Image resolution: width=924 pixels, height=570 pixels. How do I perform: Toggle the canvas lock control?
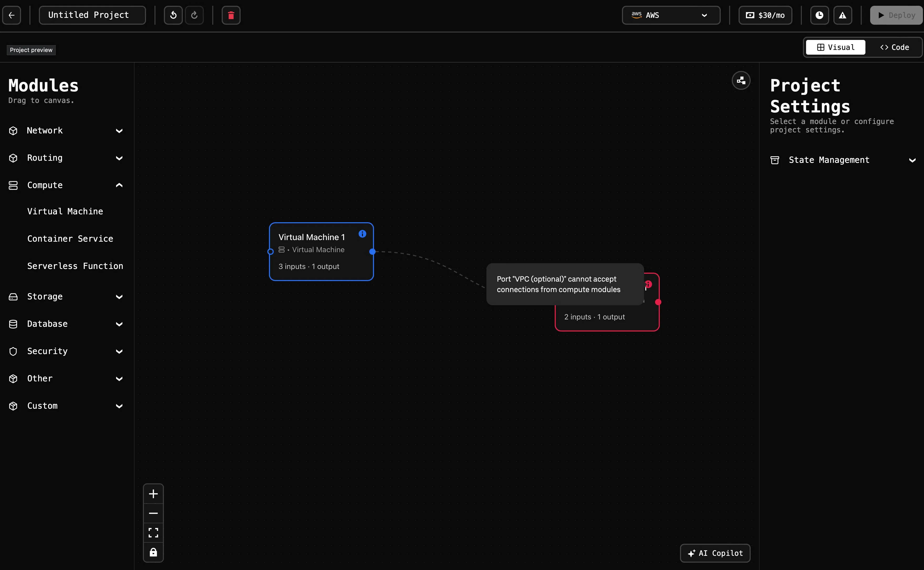tap(153, 552)
